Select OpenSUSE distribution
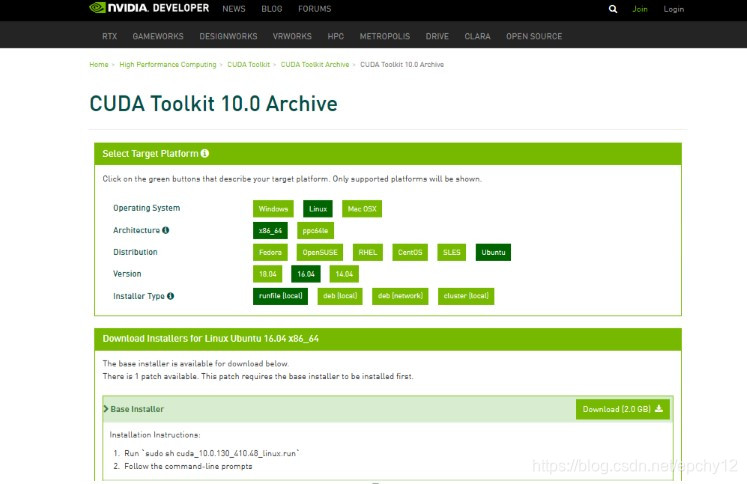Screen dimensions: 747x484 click(320, 252)
